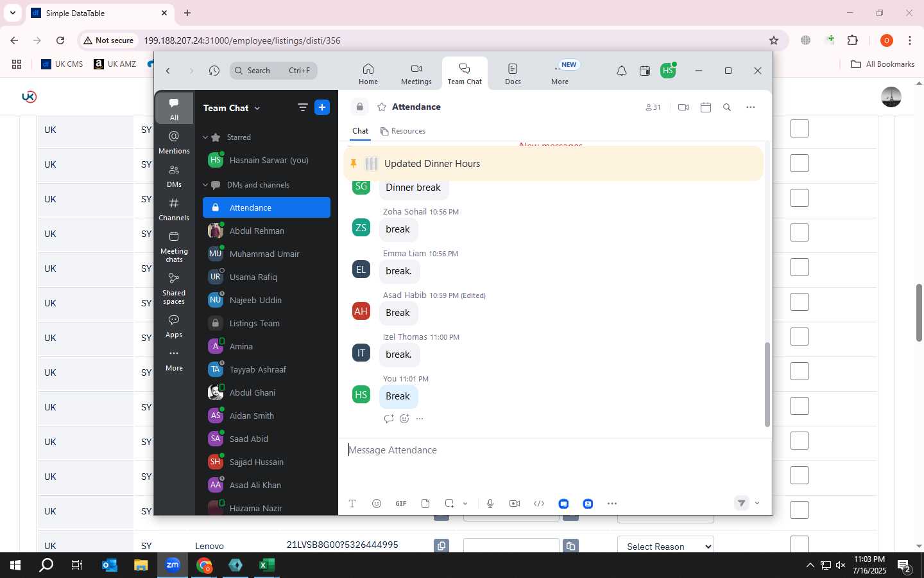The width and height of the screenshot is (924, 578).
Task: Open Shared spaces in the sidebar
Action: point(174,288)
